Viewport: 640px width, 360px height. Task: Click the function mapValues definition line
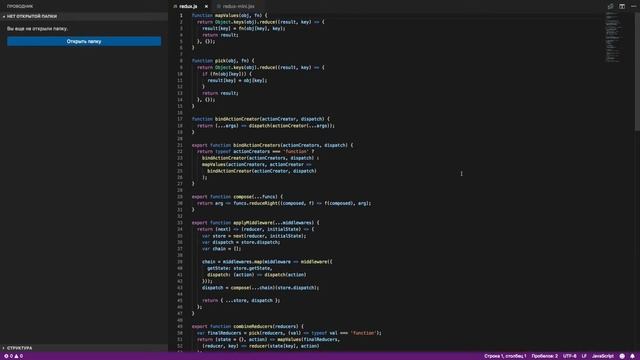point(229,16)
